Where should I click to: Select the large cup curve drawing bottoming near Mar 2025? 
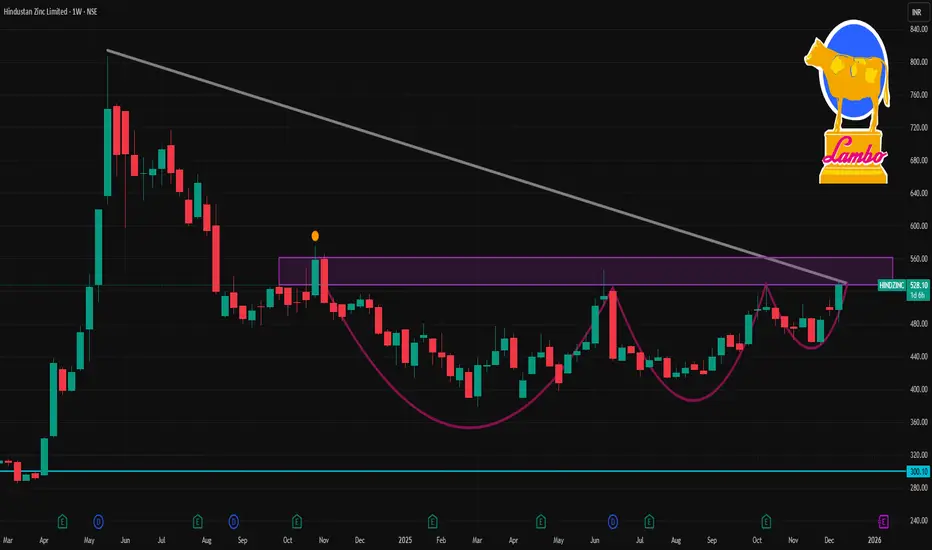(470, 427)
